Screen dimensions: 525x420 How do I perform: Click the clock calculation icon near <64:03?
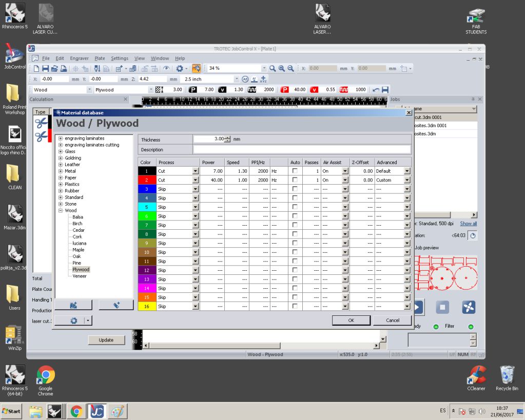click(473, 235)
